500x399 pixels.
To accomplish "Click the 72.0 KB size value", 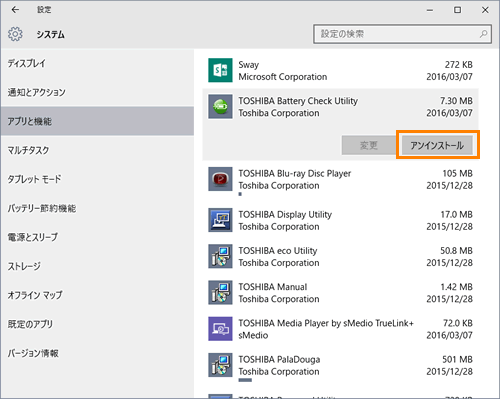I will pyautogui.click(x=458, y=323).
